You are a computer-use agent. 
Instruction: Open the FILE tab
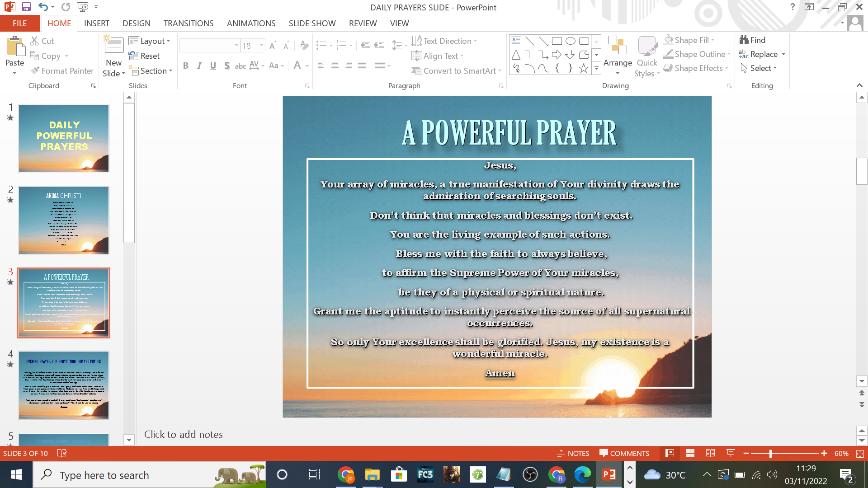pyautogui.click(x=19, y=23)
